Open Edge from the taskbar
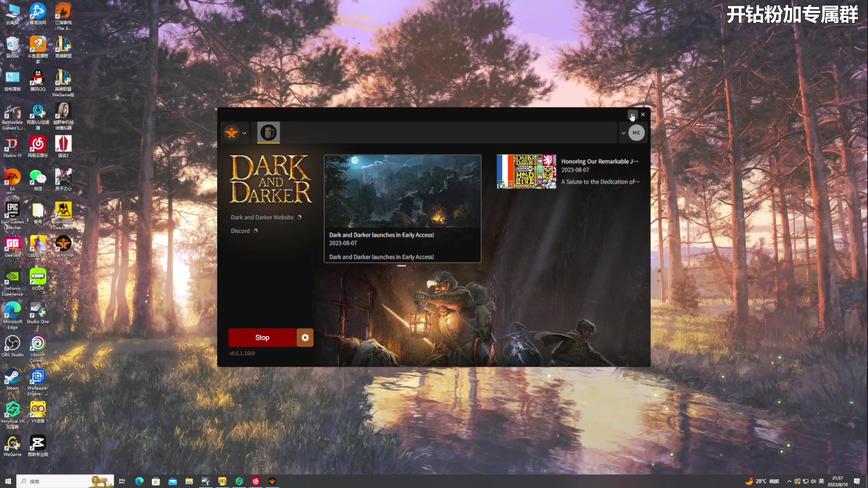This screenshot has height=488, width=868. point(139,481)
